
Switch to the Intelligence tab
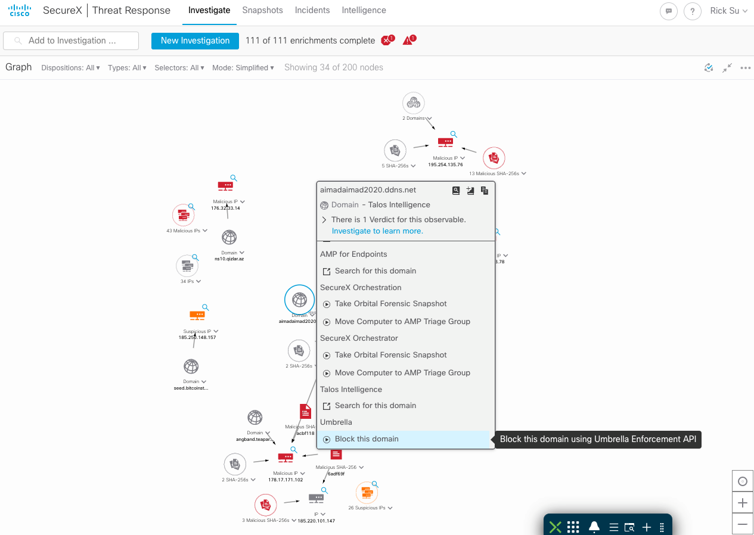pos(364,10)
